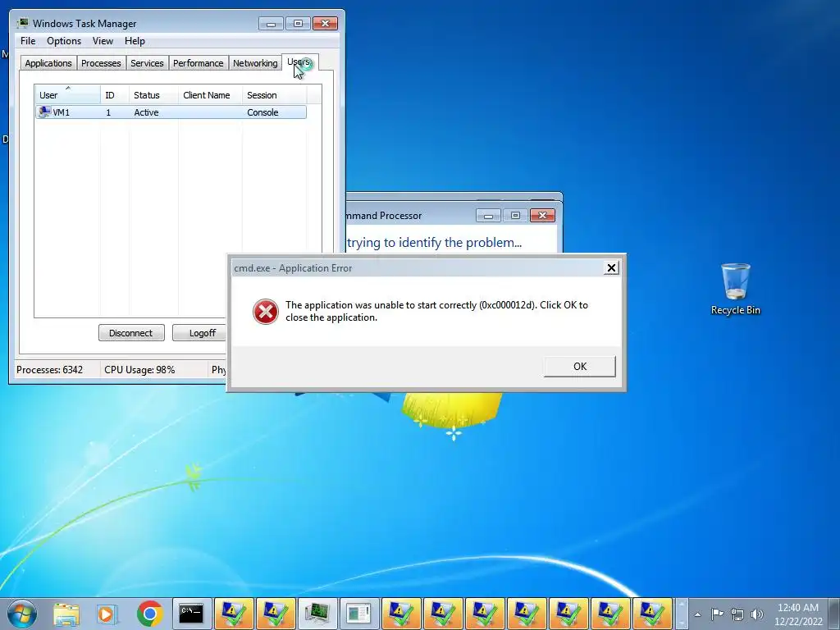Open the Recycle Bin desktop icon
The image size is (840, 630).
(736, 289)
